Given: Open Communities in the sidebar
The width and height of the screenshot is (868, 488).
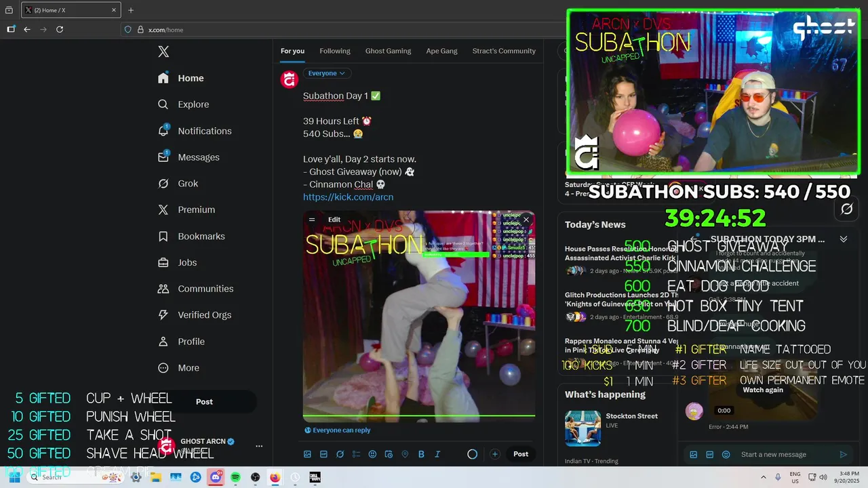Looking at the screenshot, I should [x=195, y=289].
